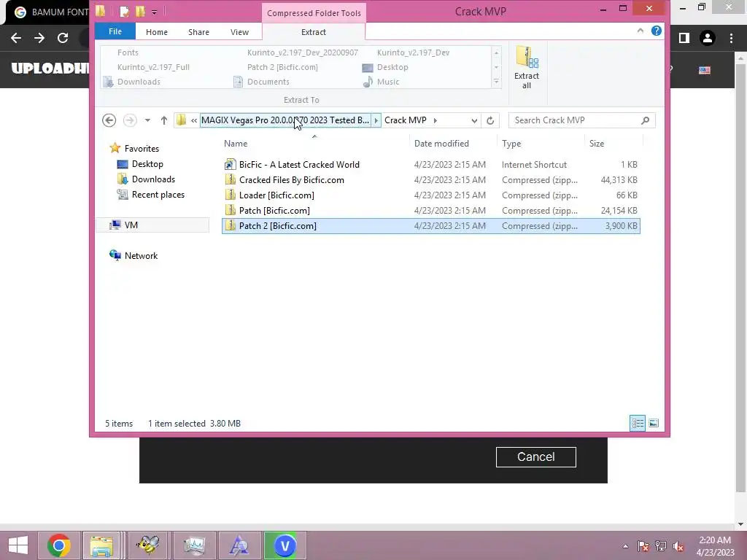This screenshot has width=747, height=560.
Task: Switch to the large icons view layout
Action: coord(654,423)
